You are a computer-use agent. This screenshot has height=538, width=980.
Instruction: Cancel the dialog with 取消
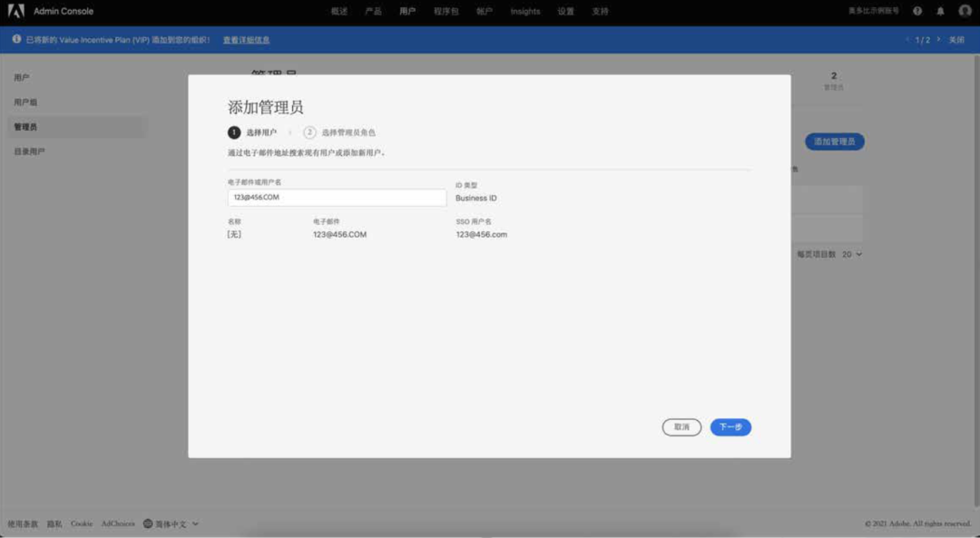coord(681,426)
